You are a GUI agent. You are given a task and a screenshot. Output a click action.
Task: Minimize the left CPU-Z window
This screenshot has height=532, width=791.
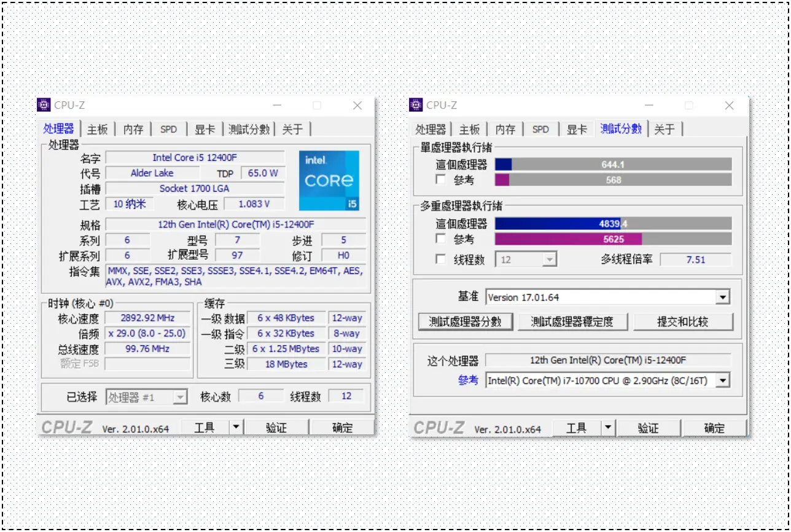pyautogui.click(x=276, y=106)
